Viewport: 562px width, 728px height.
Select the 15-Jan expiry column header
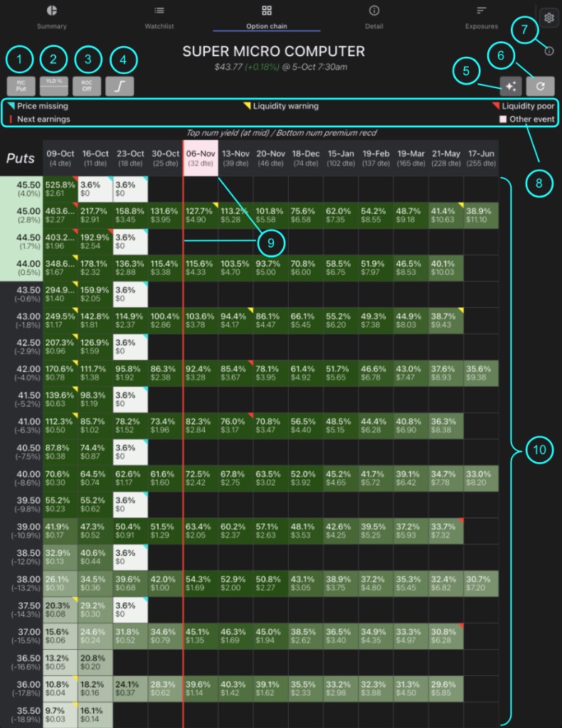[341, 158]
